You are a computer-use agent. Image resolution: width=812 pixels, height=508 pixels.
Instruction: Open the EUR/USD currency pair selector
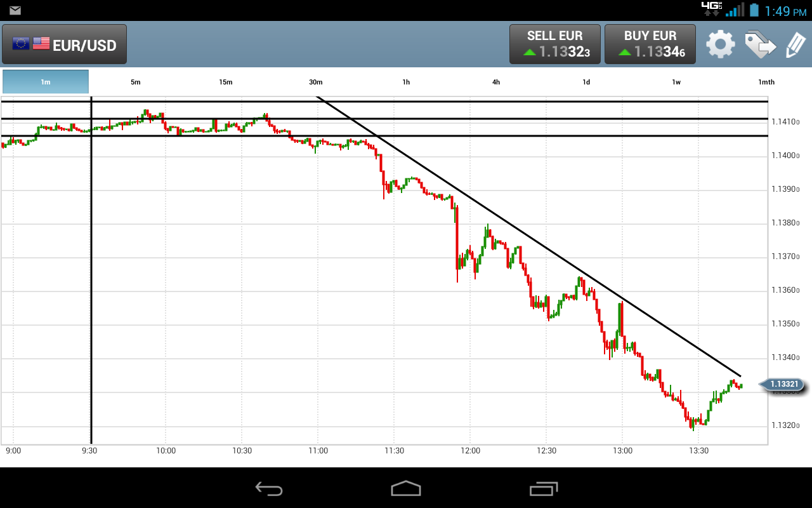pyautogui.click(x=64, y=44)
